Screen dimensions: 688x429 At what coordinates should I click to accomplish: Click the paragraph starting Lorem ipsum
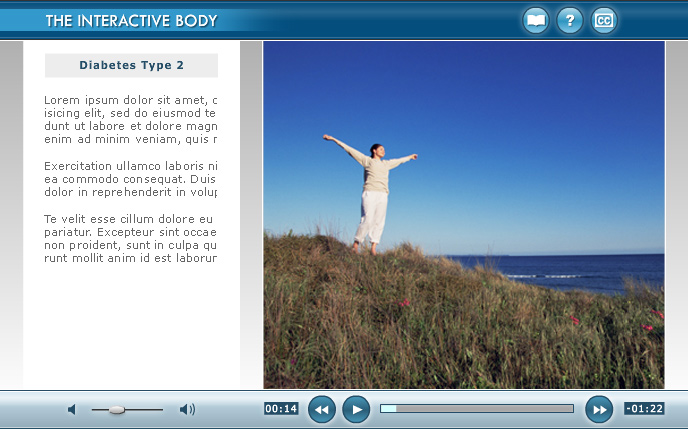point(131,119)
